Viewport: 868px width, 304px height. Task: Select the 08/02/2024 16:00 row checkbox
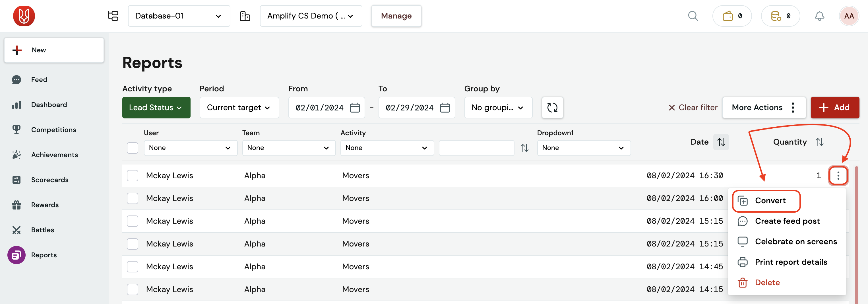click(x=133, y=198)
